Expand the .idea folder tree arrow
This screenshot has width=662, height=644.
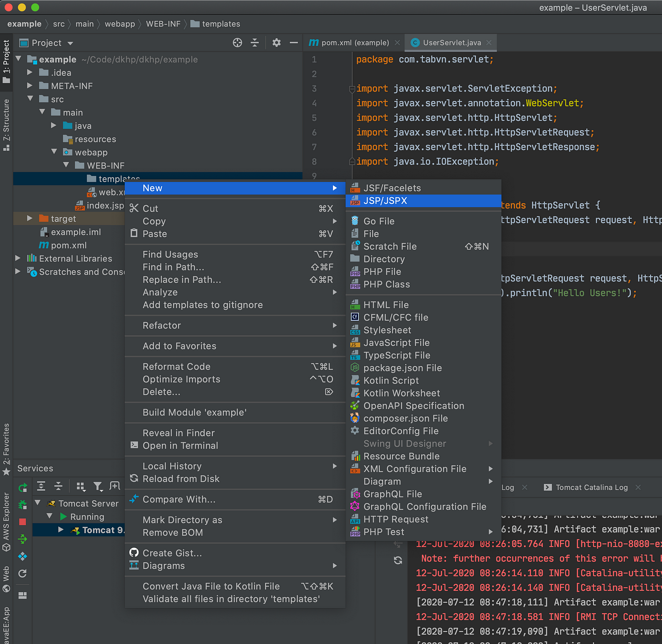pos(29,72)
